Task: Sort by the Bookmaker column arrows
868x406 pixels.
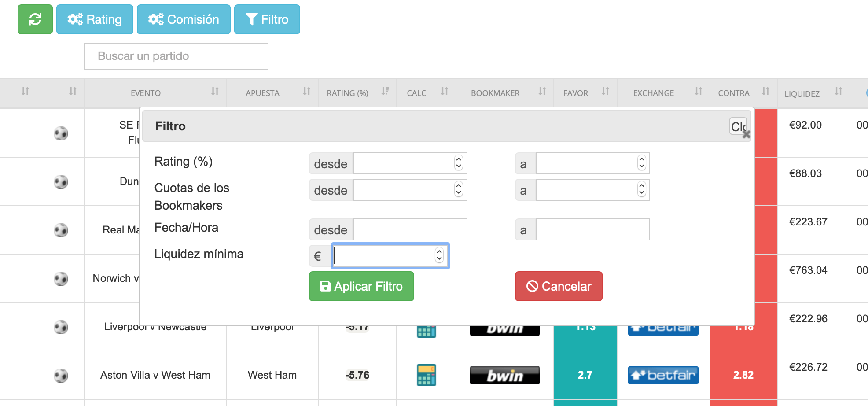Action: (542, 91)
